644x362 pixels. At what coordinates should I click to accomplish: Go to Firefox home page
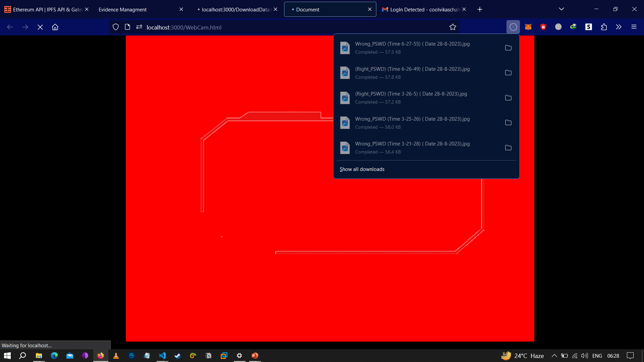tap(55, 27)
